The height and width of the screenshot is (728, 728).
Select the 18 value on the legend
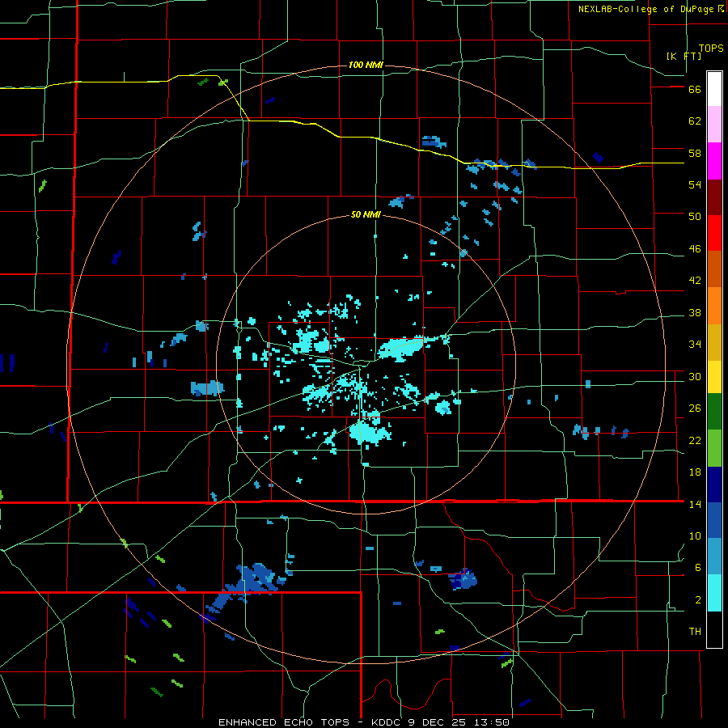695,472
